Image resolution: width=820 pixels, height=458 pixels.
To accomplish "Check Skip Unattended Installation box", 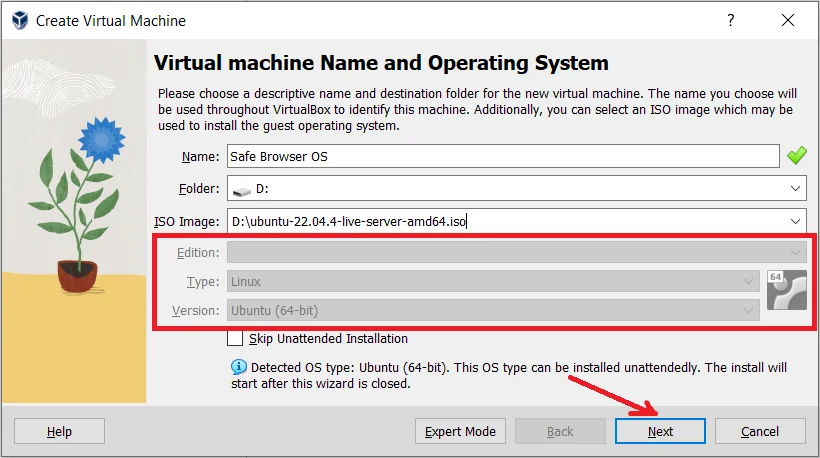I will pyautogui.click(x=235, y=338).
